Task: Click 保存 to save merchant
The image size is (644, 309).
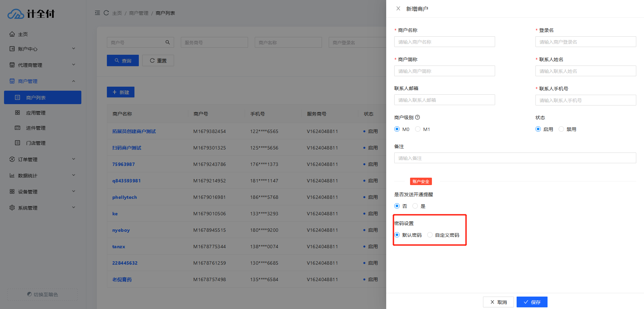Action: 532,302
